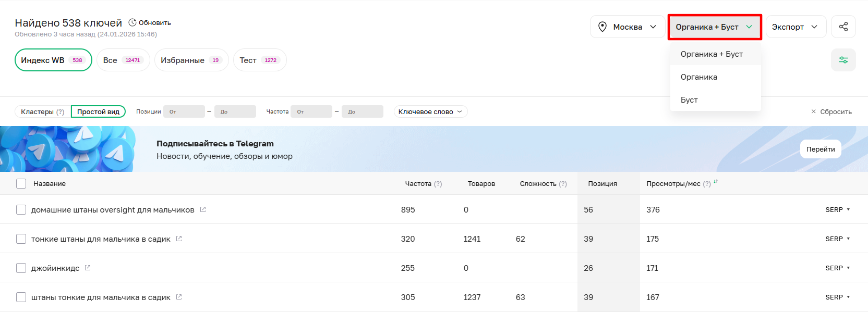Open external link for джойинкидс keyword

point(88,268)
